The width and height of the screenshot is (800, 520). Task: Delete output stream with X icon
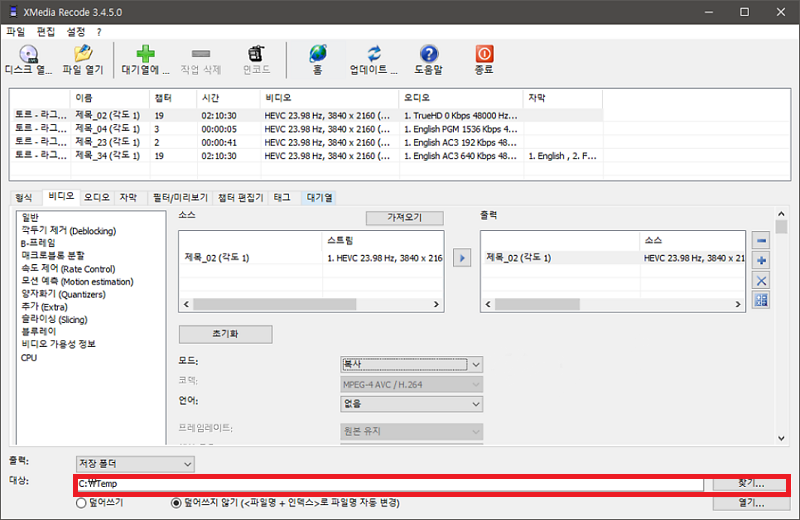(761, 280)
